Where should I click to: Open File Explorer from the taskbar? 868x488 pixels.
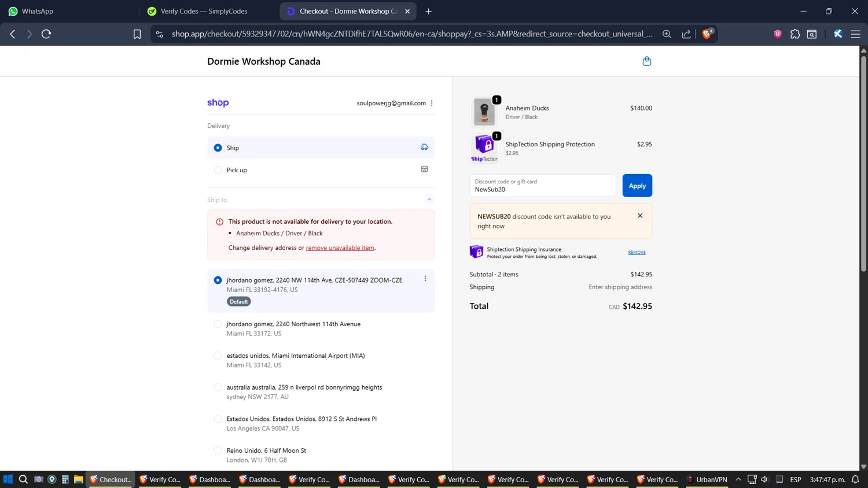click(x=78, y=479)
